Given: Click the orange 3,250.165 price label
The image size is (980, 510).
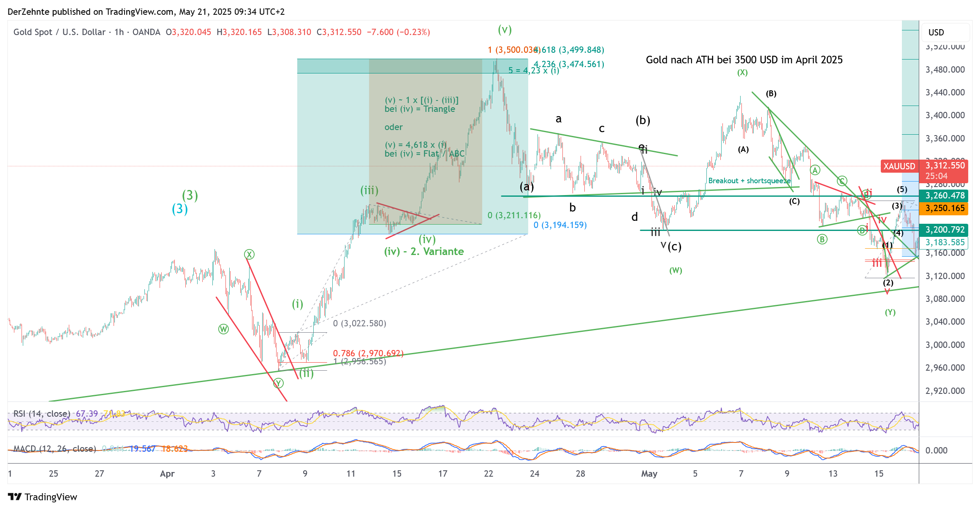Looking at the screenshot, I should click(x=945, y=208).
